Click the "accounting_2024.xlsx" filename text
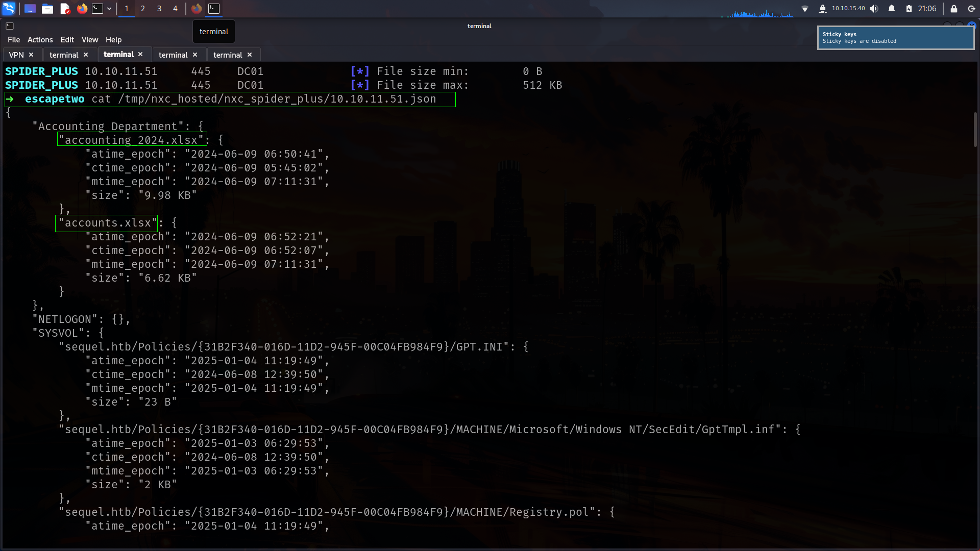 [131, 140]
